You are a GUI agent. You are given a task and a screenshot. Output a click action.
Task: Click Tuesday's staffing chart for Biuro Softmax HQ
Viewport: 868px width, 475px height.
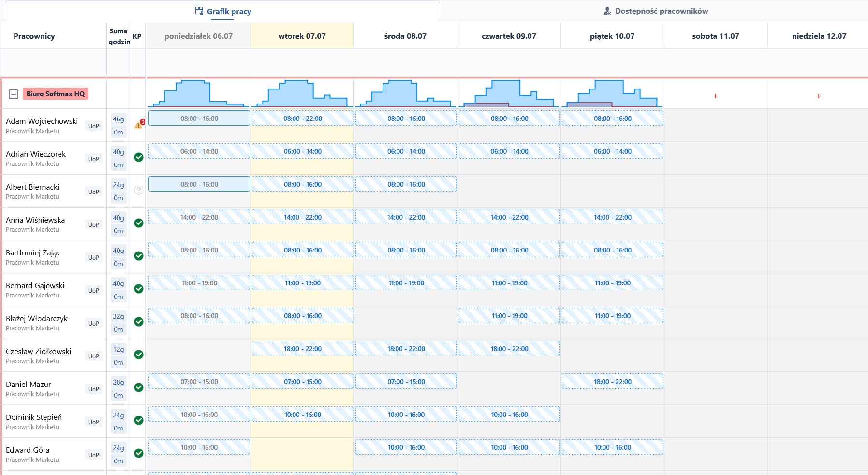302,93
